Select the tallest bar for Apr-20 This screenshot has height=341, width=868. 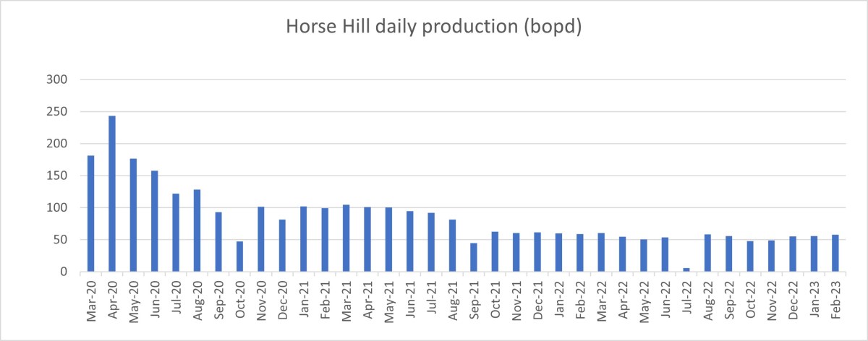[x=112, y=194]
